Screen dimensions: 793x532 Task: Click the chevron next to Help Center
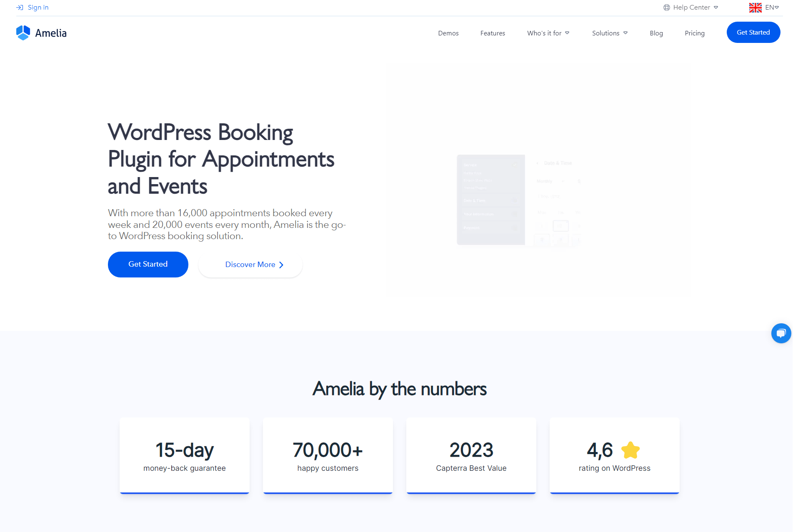(x=716, y=7)
